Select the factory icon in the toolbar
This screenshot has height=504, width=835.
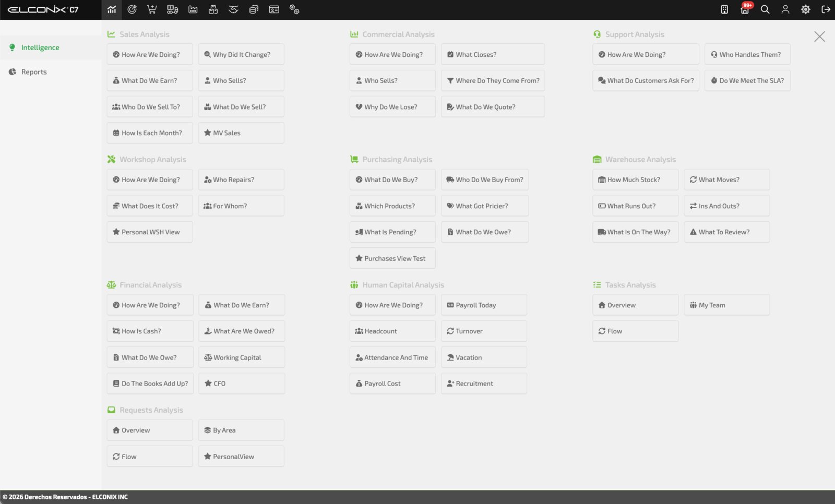tap(193, 9)
